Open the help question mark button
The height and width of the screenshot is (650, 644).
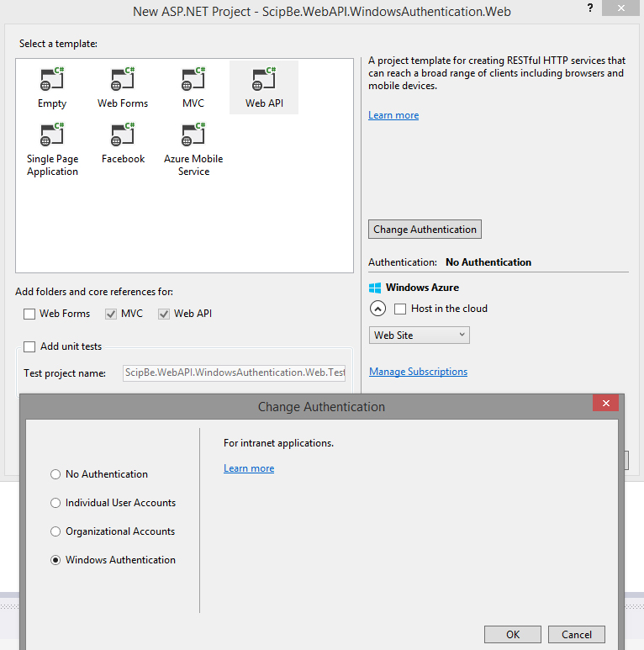point(590,8)
